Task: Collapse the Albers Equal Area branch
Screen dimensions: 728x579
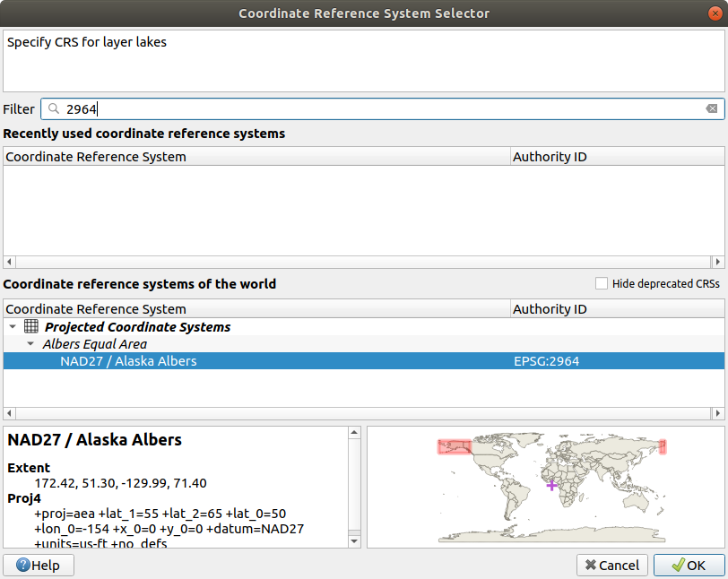Action: pyautogui.click(x=30, y=344)
